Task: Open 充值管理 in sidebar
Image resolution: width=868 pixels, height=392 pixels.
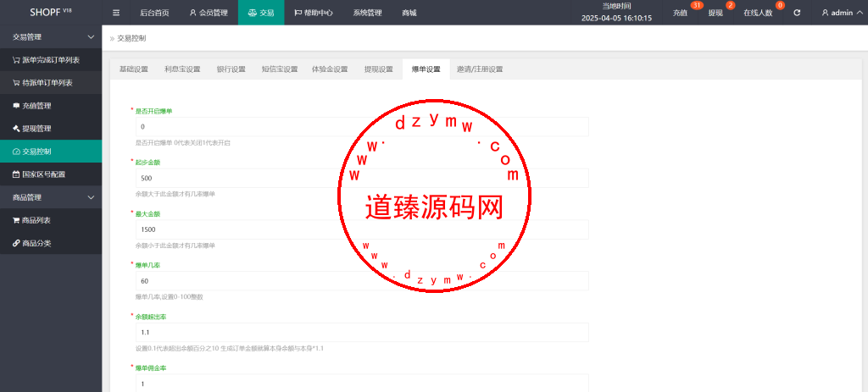Action: [51, 106]
